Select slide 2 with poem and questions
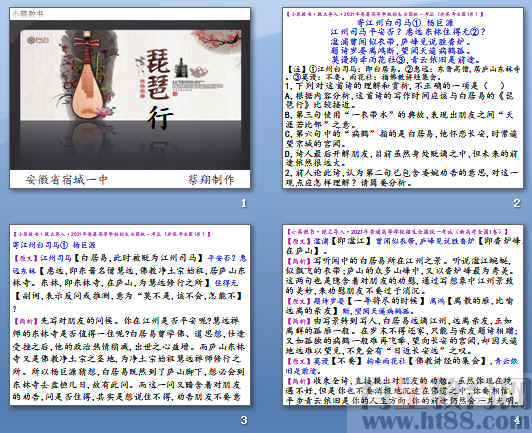532x433 pixels. (402, 98)
